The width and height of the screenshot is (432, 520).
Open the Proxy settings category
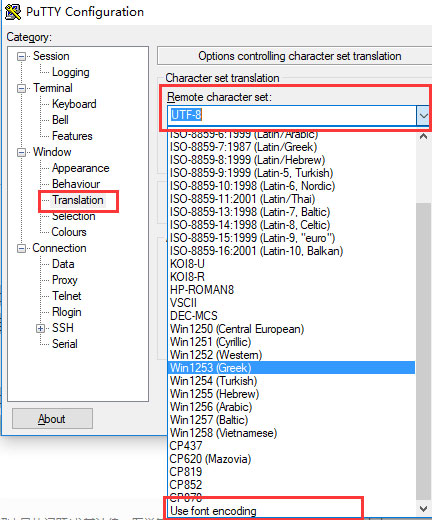(65, 280)
